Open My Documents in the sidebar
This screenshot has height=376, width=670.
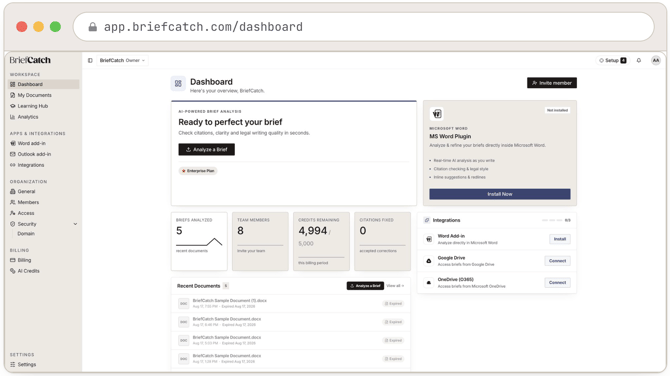coord(43,95)
